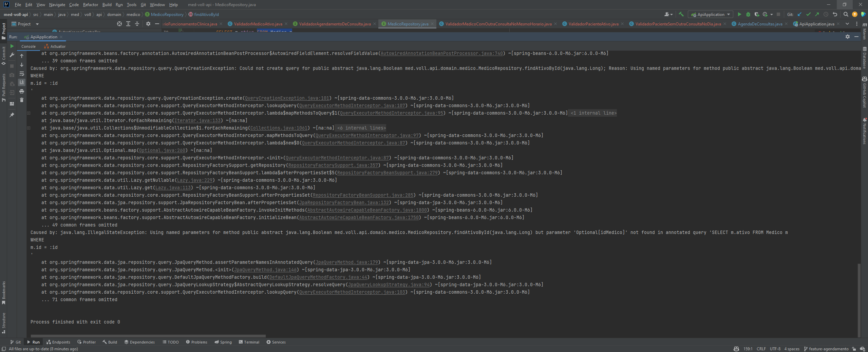This screenshot has width=868, height=352.
Task: Close the MedicoRepository.java tab
Action: [x=432, y=24]
